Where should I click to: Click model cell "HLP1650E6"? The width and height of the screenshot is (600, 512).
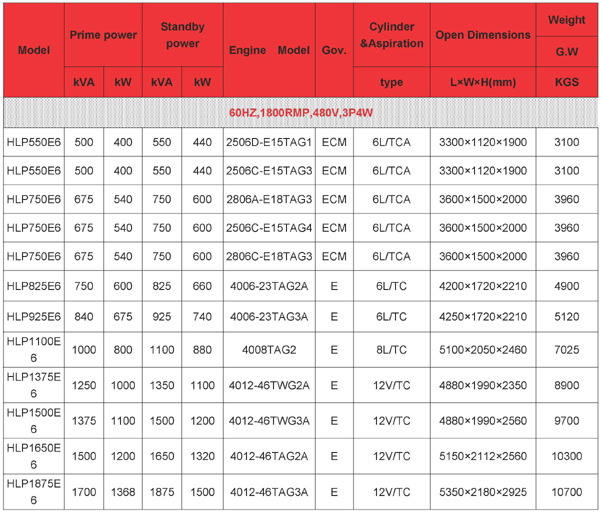click(34, 456)
